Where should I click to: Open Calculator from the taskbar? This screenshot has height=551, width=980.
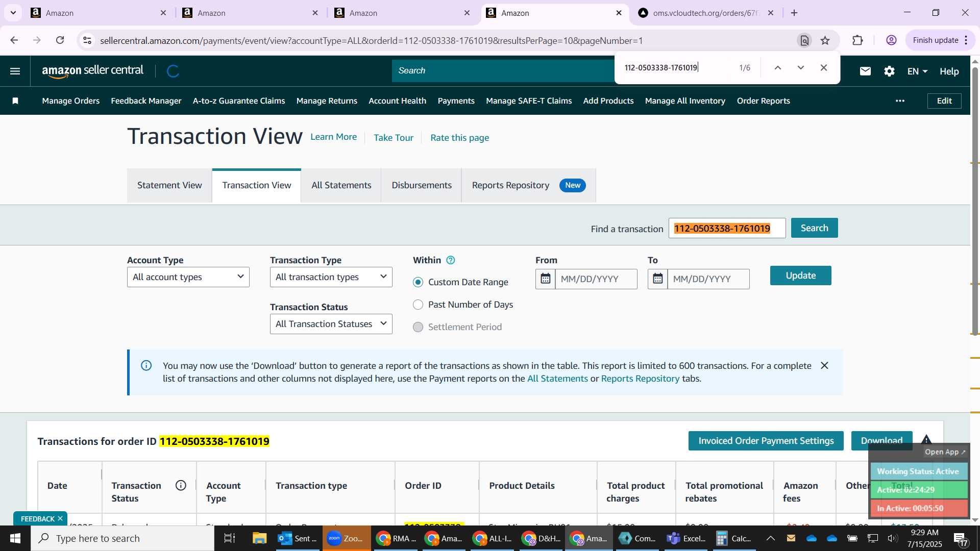(733, 538)
